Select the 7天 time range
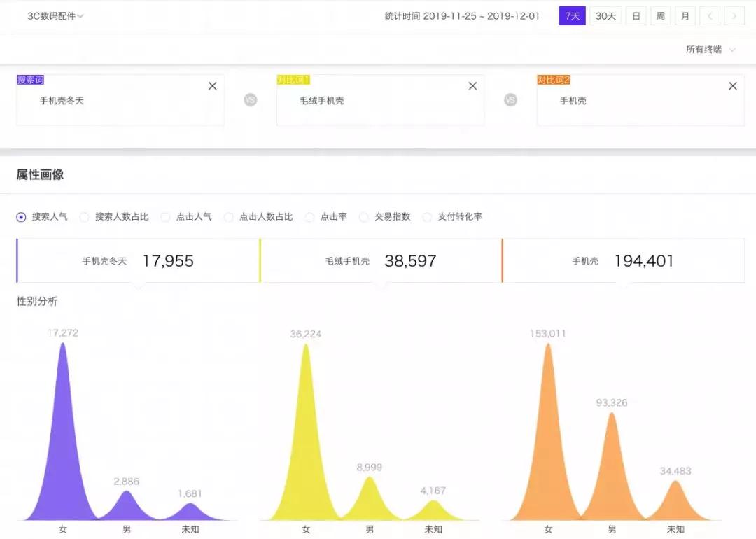This screenshot has height=539, width=756. click(x=572, y=16)
